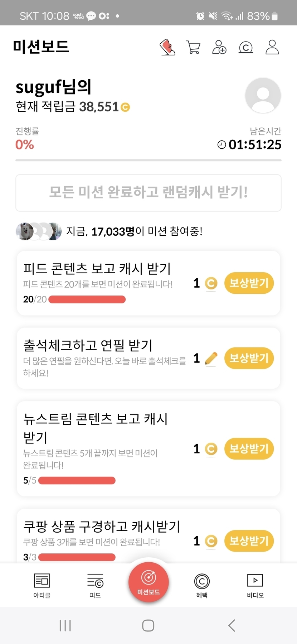Tap the participant avatars thumbnail group
The width and height of the screenshot is (297, 644).
pos(39,231)
